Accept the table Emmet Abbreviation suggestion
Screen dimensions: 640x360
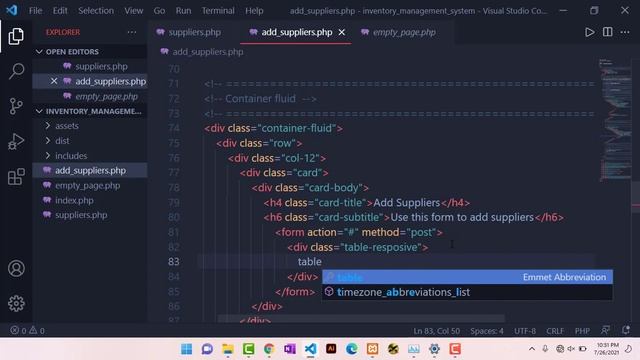[467, 277]
